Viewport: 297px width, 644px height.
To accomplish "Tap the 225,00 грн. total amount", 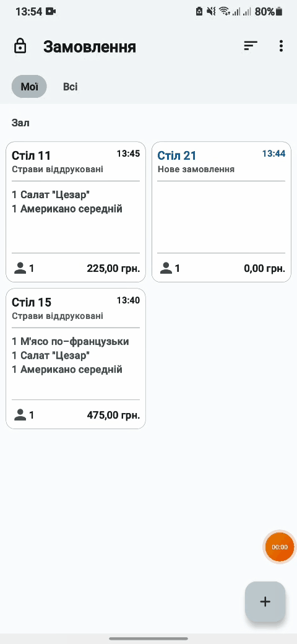I will [113, 269].
